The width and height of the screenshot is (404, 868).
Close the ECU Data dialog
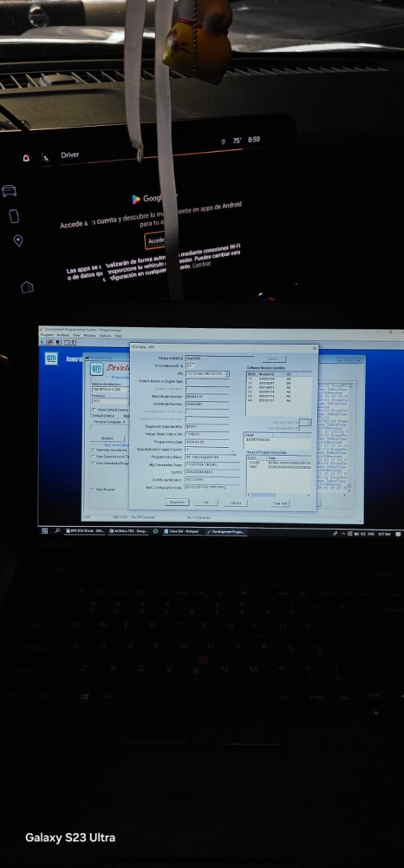(x=315, y=349)
